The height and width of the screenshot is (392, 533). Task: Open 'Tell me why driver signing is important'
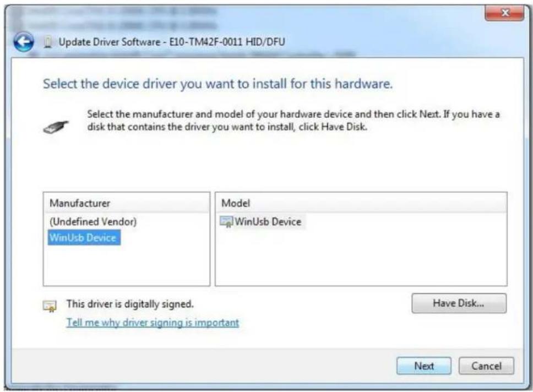[153, 322]
